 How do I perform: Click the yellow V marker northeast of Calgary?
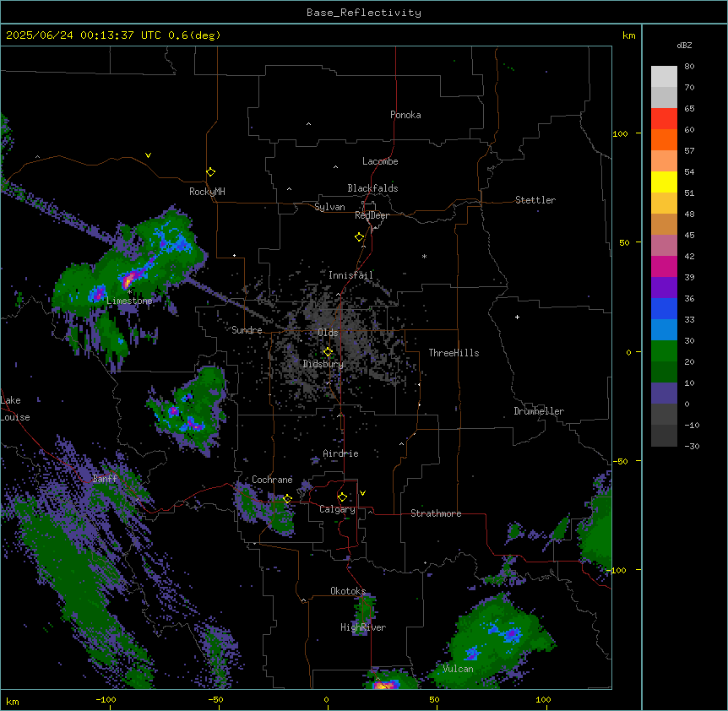[x=362, y=493]
